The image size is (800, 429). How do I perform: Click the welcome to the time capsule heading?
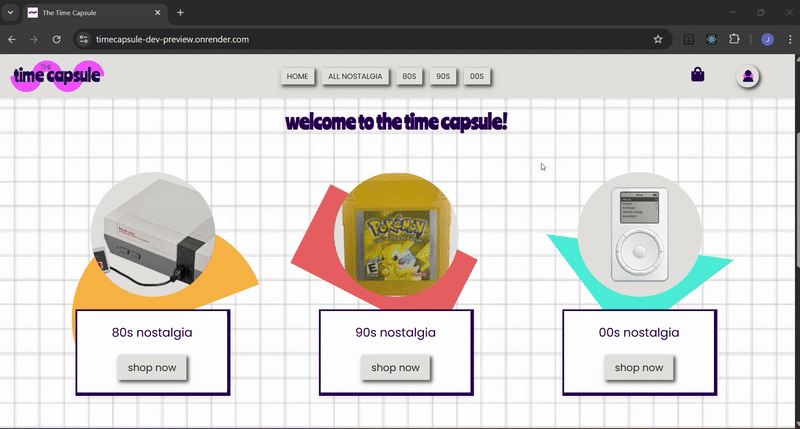pos(396,122)
